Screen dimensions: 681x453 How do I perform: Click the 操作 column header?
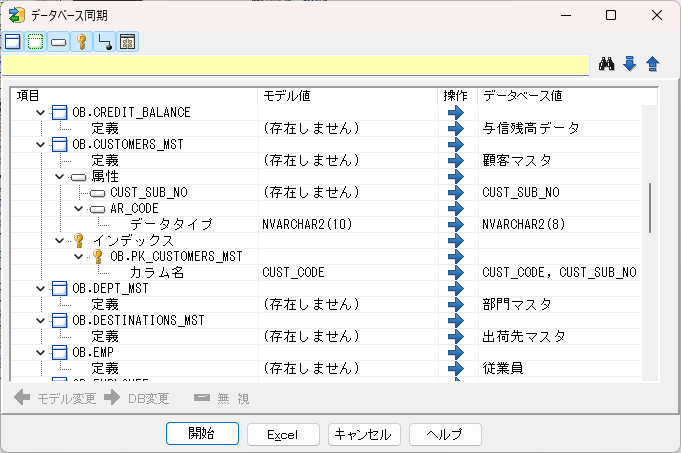458,96
